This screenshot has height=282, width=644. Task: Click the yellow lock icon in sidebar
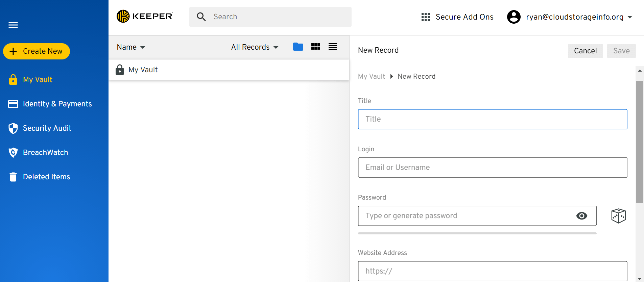point(13,79)
